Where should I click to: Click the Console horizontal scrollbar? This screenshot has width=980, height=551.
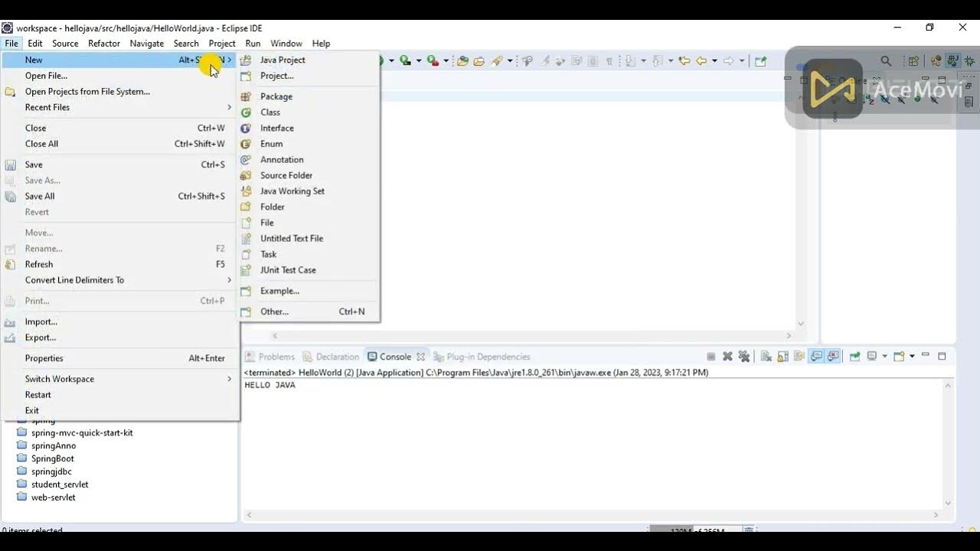593,515
